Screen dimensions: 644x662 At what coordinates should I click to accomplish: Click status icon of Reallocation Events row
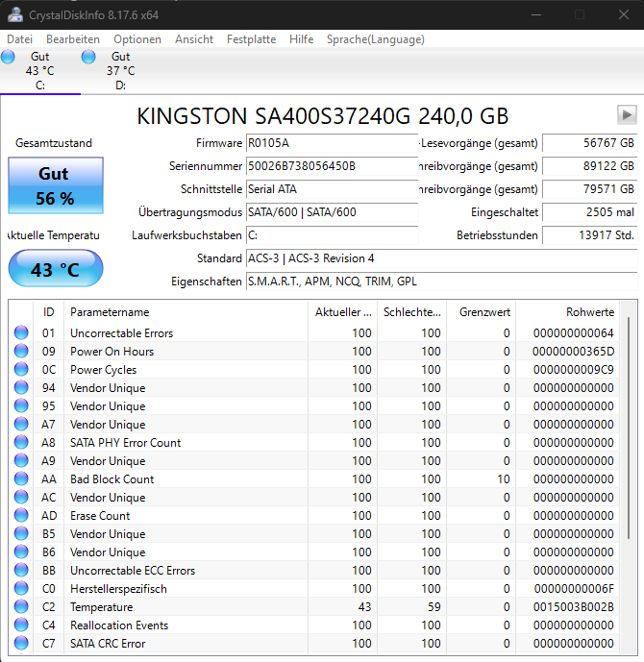pos(21,625)
